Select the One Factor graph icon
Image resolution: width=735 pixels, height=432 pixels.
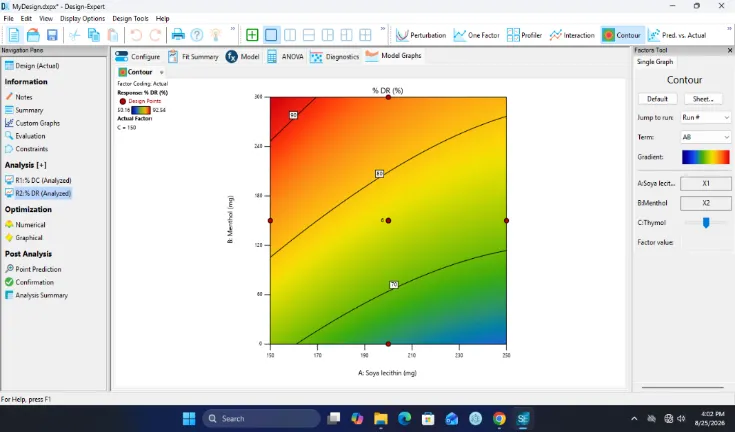tap(476, 35)
